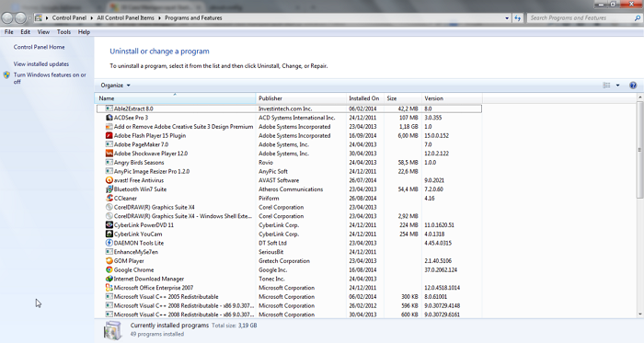Click the ACDSee Pro 3 icon

pos(109,118)
